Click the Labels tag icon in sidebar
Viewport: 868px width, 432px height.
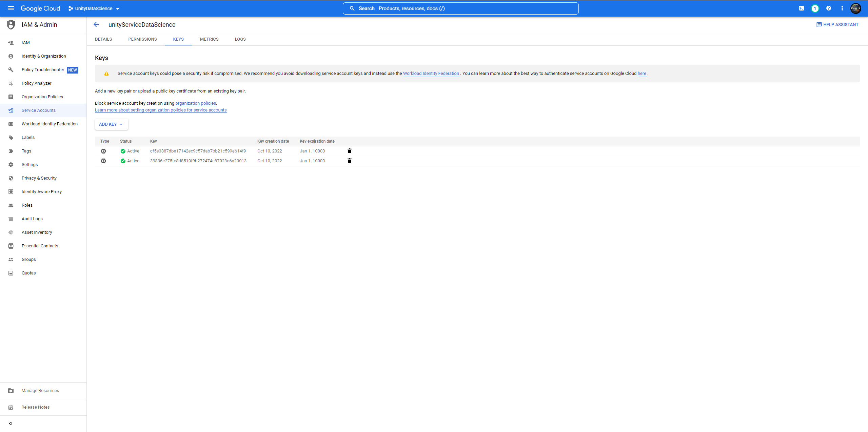tap(11, 138)
